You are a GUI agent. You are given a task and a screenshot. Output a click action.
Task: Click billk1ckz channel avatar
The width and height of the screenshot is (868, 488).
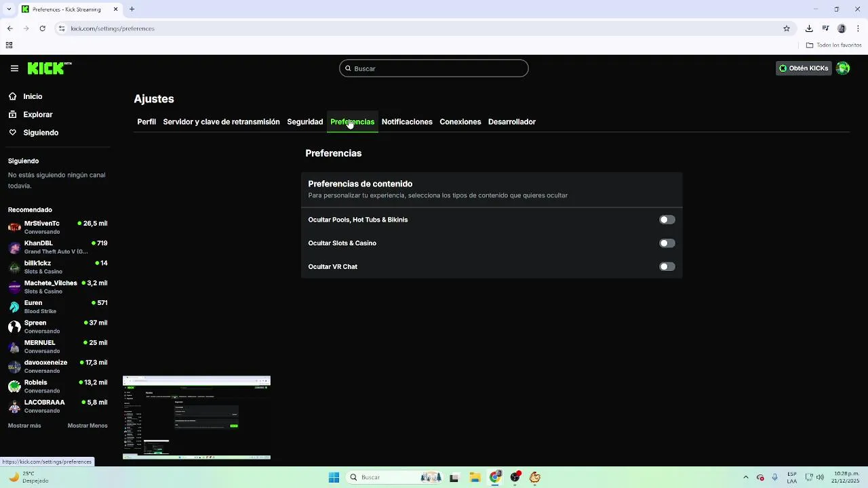tap(14, 267)
